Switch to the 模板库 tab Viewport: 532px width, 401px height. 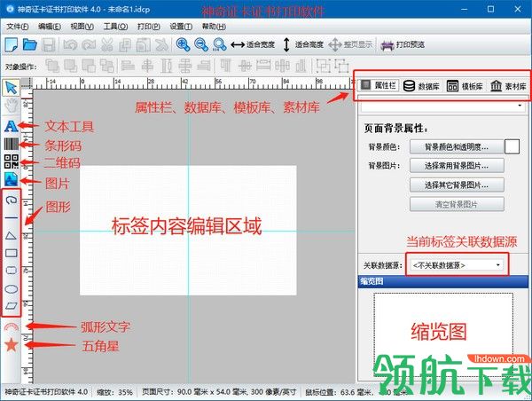[x=465, y=86]
